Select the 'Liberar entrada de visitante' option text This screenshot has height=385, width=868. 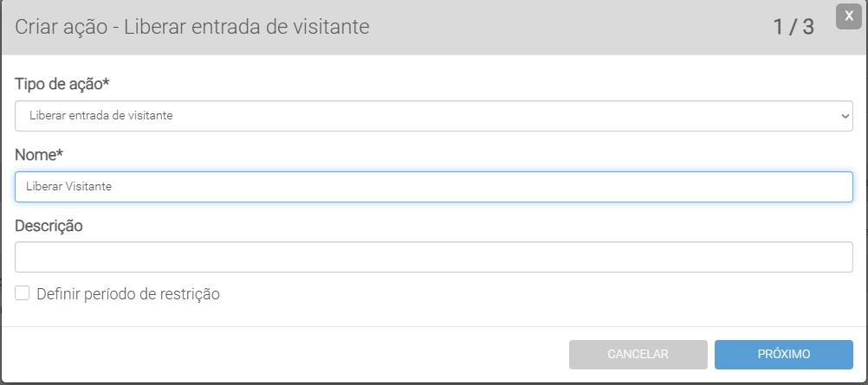(x=100, y=116)
